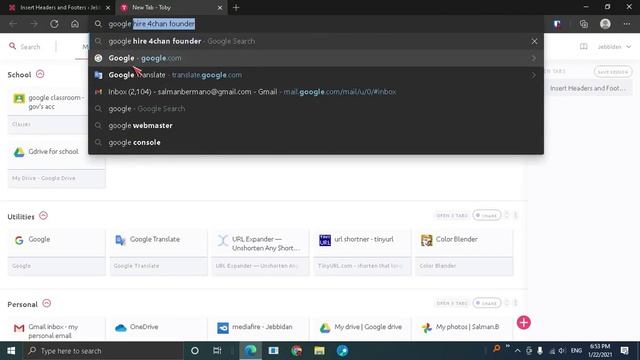640x360 pixels.
Task: Open Chrome in taskbar
Action: click(297, 351)
